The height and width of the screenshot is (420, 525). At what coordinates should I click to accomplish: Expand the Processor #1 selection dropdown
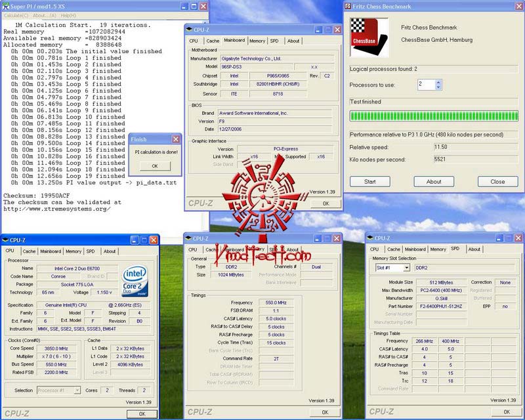pyautogui.click(x=77, y=390)
